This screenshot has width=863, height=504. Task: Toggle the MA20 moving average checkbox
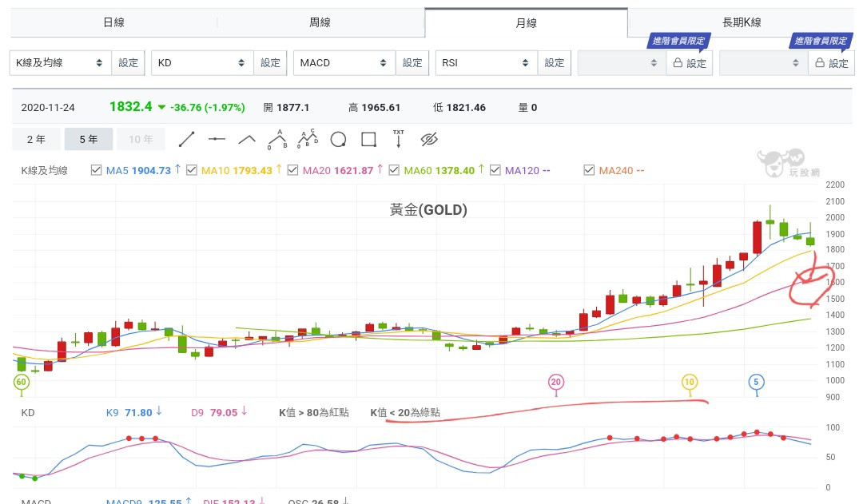[x=292, y=170]
